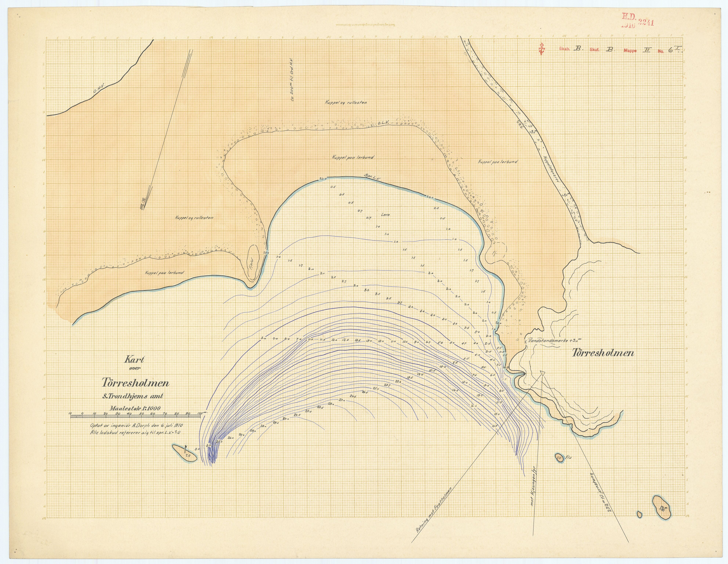Click the 'Alle lodskud refererer sig' note
This screenshot has height=564, width=728.
(136, 432)
